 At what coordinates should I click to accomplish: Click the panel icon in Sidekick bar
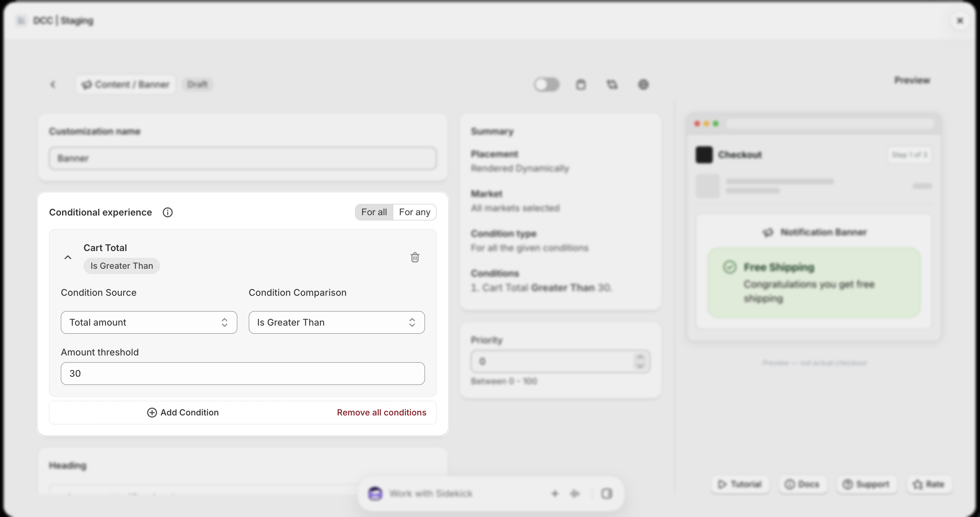607,494
